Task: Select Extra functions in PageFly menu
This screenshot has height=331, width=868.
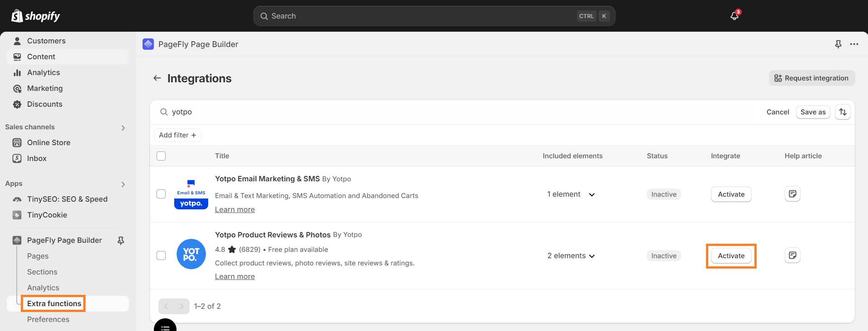Action: (54, 303)
